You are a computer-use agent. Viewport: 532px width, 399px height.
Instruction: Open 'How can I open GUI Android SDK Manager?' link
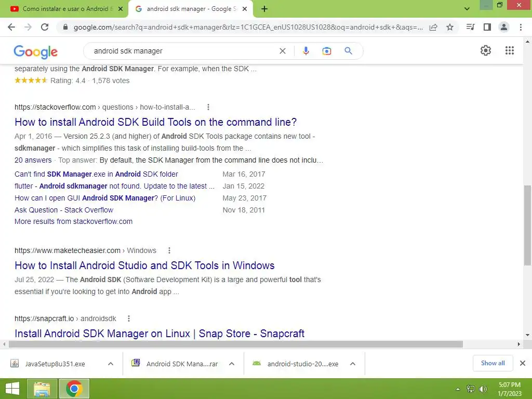point(105,198)
